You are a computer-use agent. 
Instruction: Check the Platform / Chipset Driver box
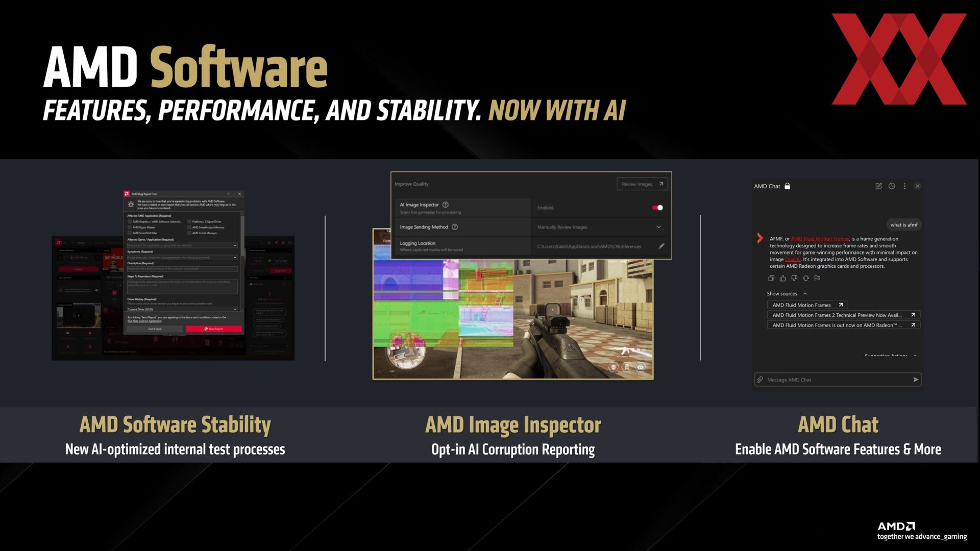(189, 222)
